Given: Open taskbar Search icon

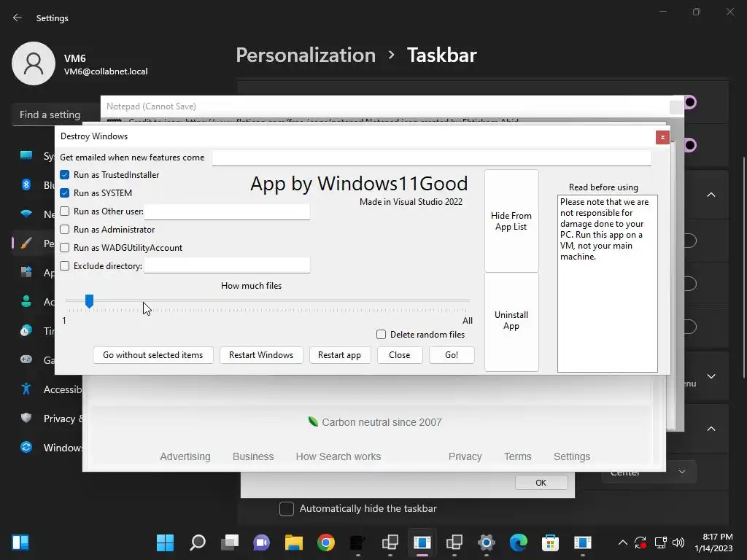Looking at the screenshot, I should [x=198, y=542].
